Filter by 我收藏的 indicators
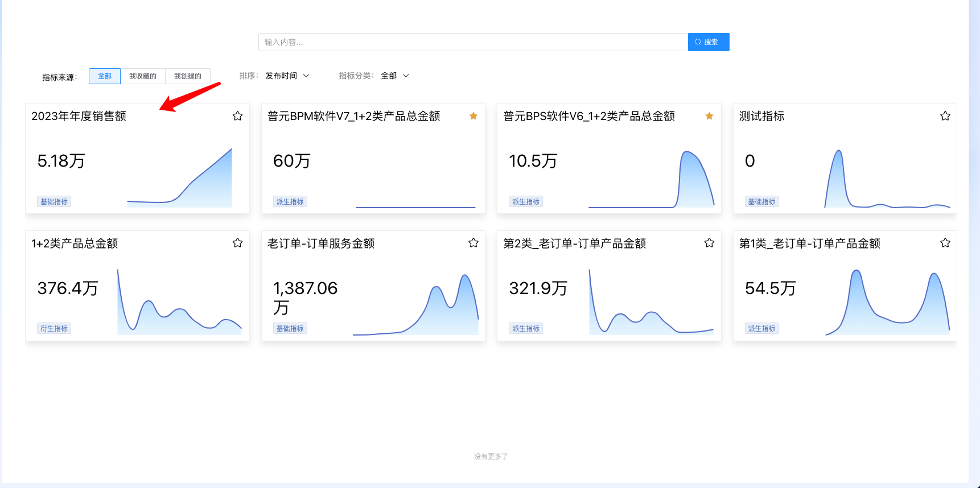980x488 pixels. click(x=143, y=76)
